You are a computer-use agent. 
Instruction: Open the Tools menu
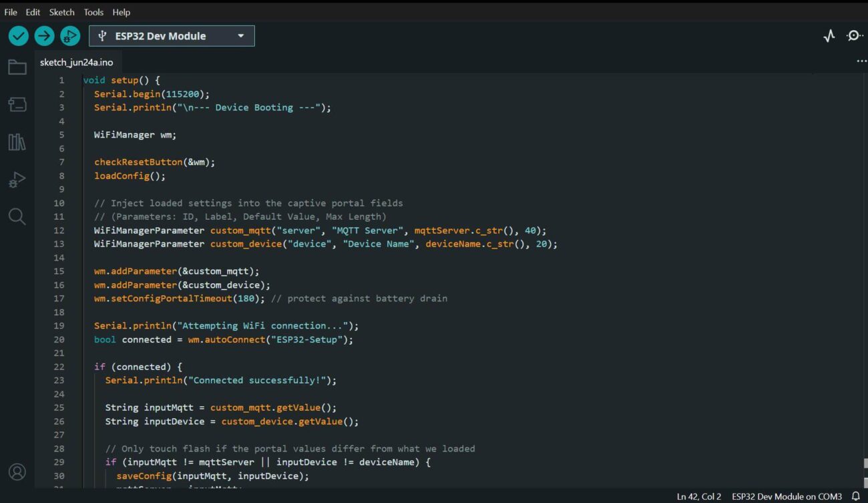pos(93,12)
